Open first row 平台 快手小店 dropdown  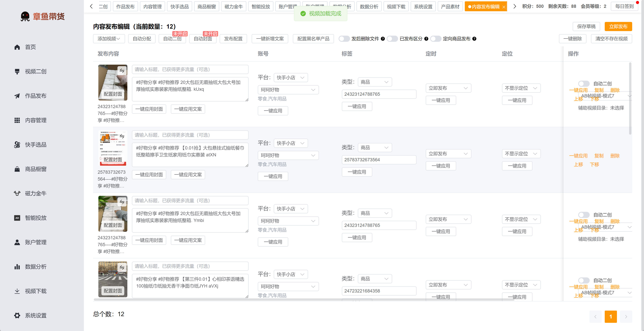pos(291,77)
